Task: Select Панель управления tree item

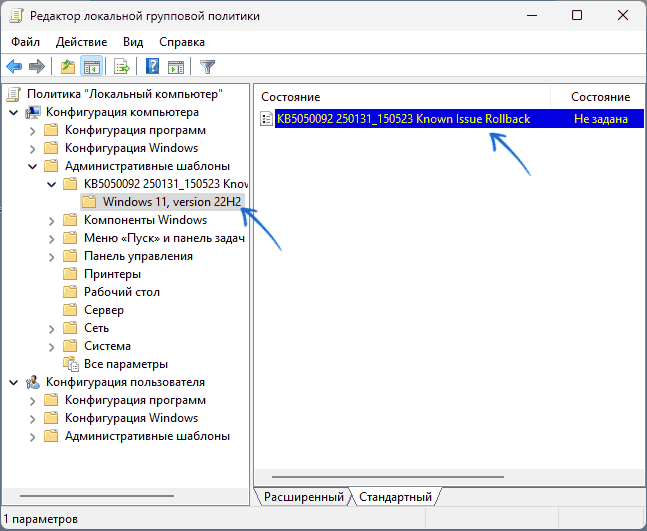Action: coord(138,256)
